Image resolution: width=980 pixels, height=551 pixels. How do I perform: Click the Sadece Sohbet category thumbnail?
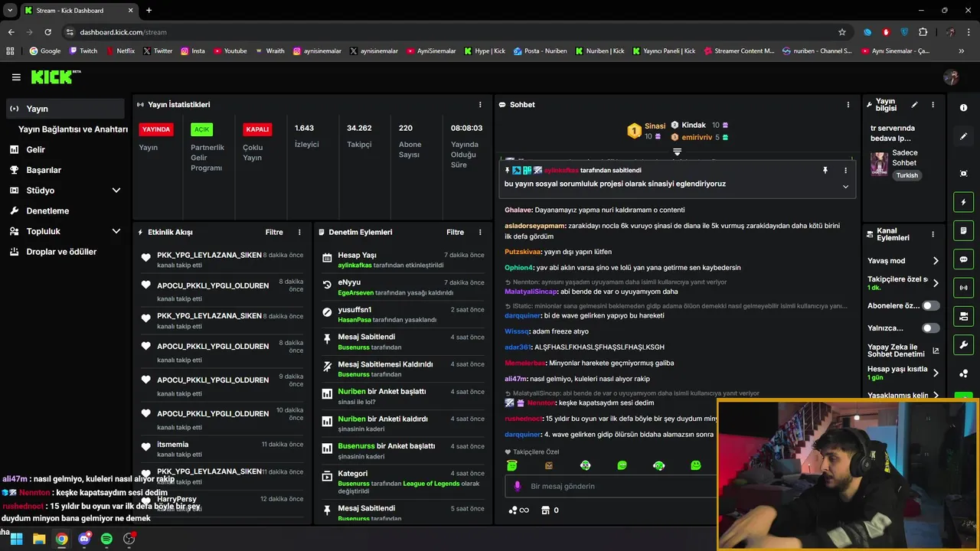tap(879, 164)
